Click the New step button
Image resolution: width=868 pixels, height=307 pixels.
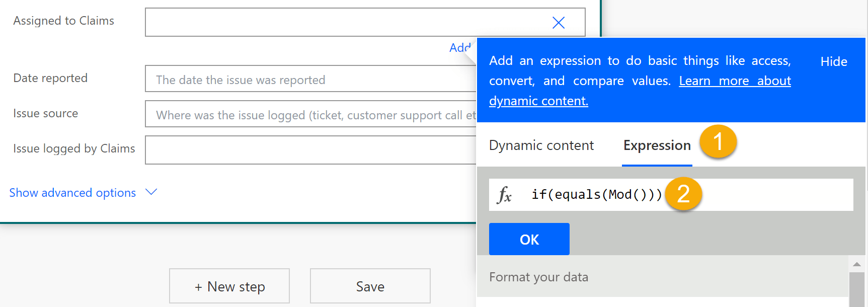[229, 286]
